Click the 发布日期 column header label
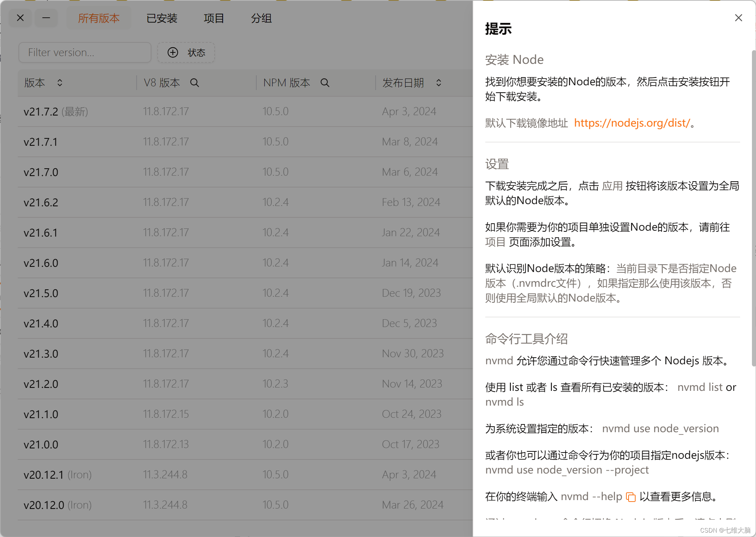 403,83
